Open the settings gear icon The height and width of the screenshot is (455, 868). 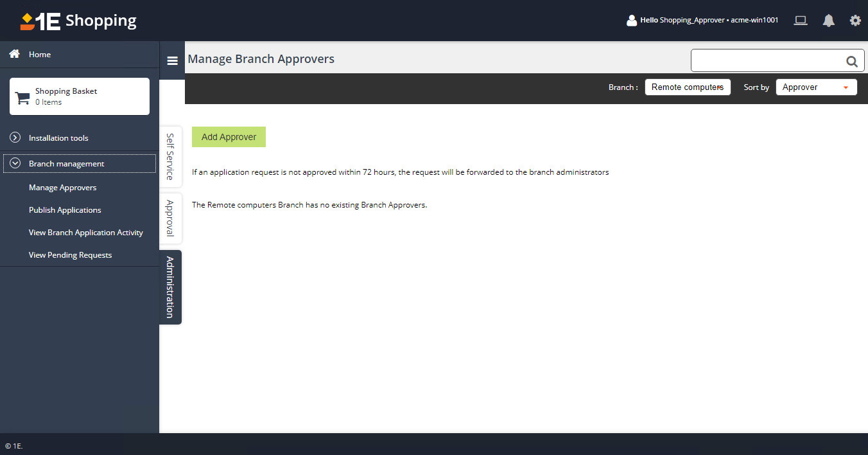[x=855, y=21]
